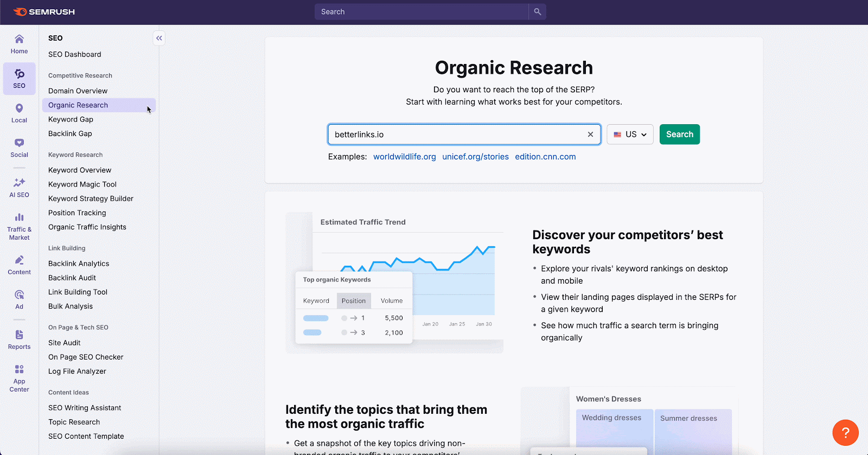Select Backlink Analytics in sidebar
The image size is (868, 455).
pos(79,264)
